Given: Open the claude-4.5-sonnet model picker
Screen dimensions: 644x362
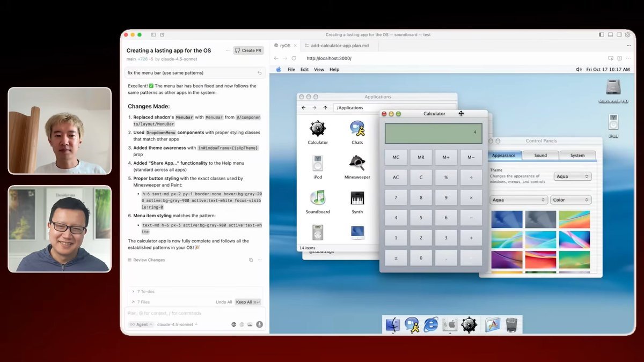Looking at the screenshot, I should click(x=177, y=324).
